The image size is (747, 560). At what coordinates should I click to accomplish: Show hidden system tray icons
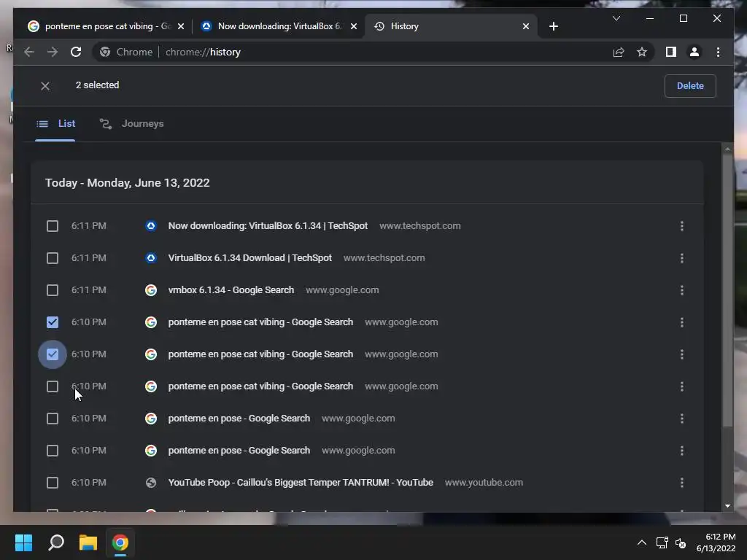coord(642,542)
